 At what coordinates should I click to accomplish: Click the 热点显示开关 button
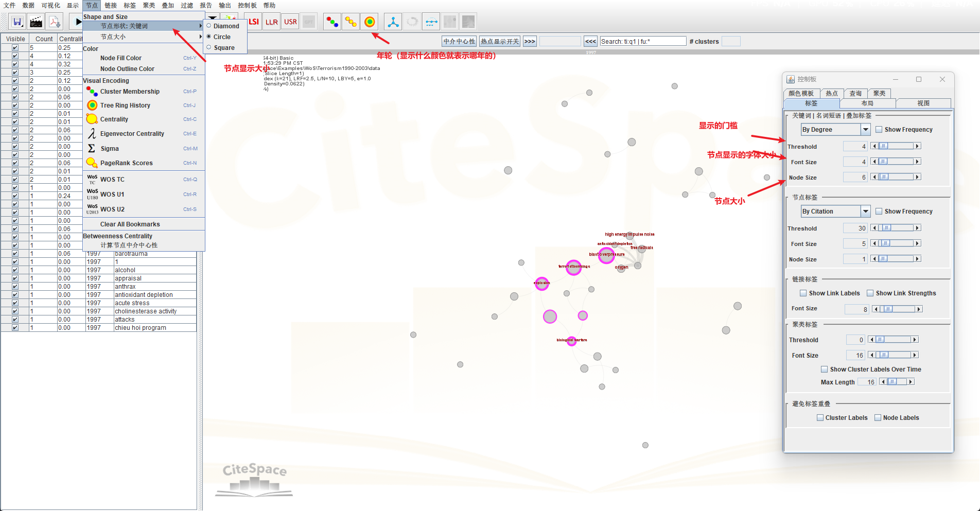click(x=499, y=42)
